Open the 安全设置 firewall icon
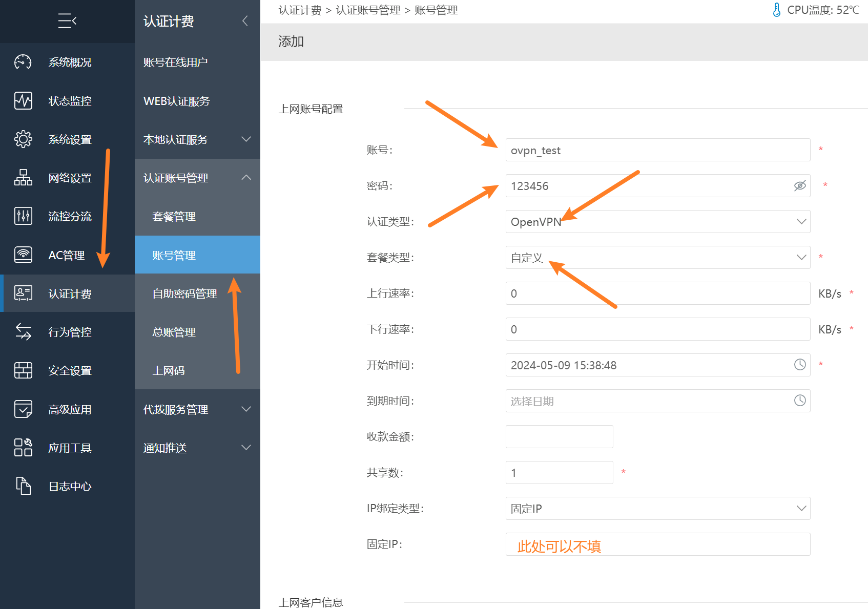 pos(23,370)
